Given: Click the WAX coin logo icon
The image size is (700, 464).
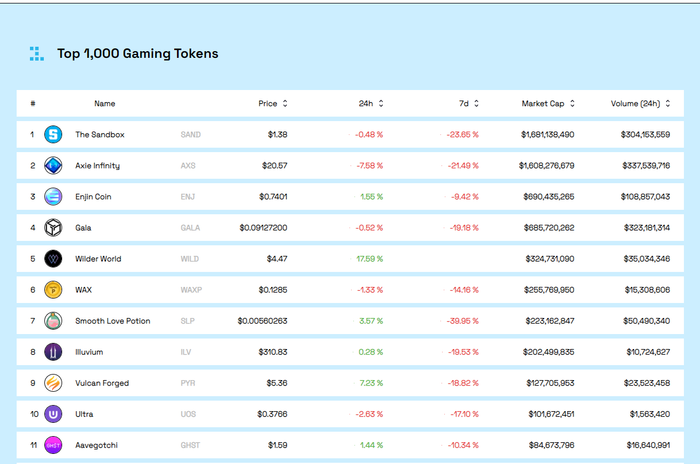Looking at the screenshot, I should coord(53,290).
